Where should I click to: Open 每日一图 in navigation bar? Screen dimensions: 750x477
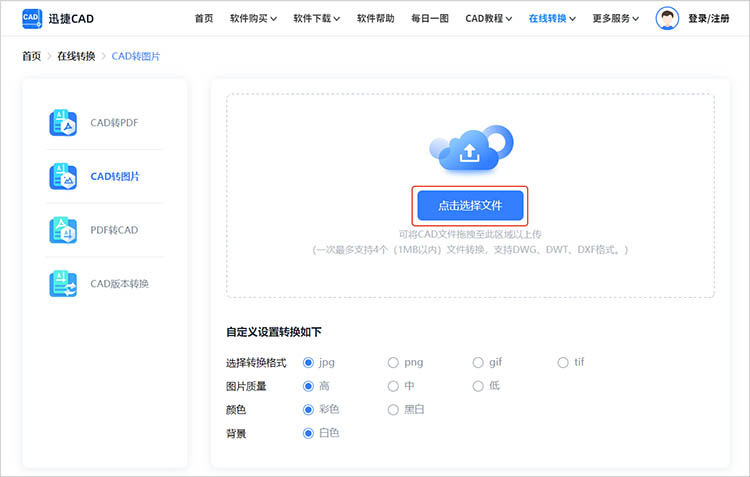430,19
